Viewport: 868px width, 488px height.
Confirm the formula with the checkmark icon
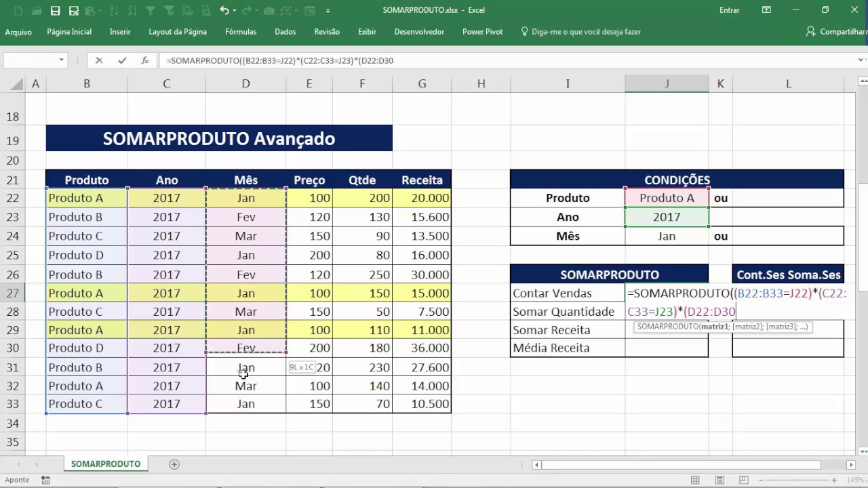(x=122, y=60)
